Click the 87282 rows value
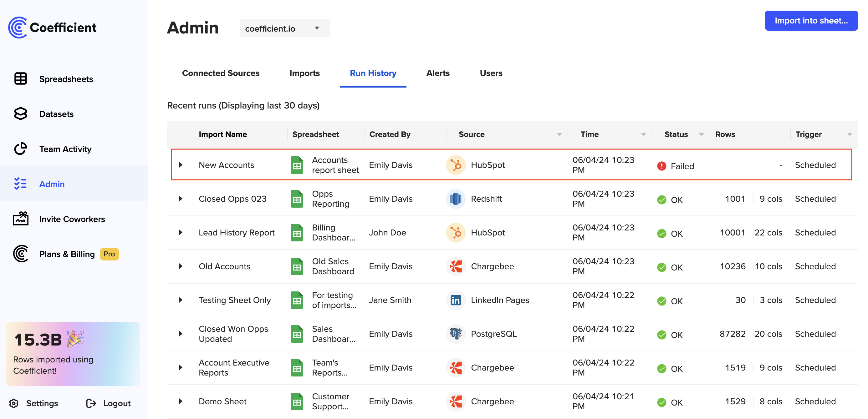 (732, 334)
